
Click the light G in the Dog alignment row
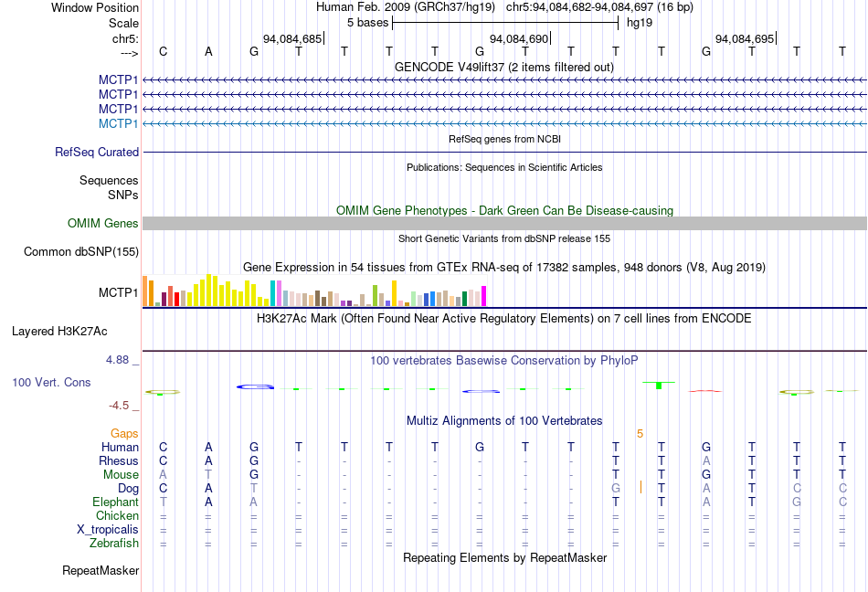pos(616,489)
